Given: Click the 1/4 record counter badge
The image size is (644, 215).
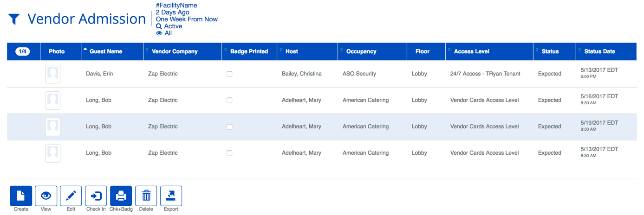Looking at the screenshot, I should pyautogui.click(x=23, y=51).
